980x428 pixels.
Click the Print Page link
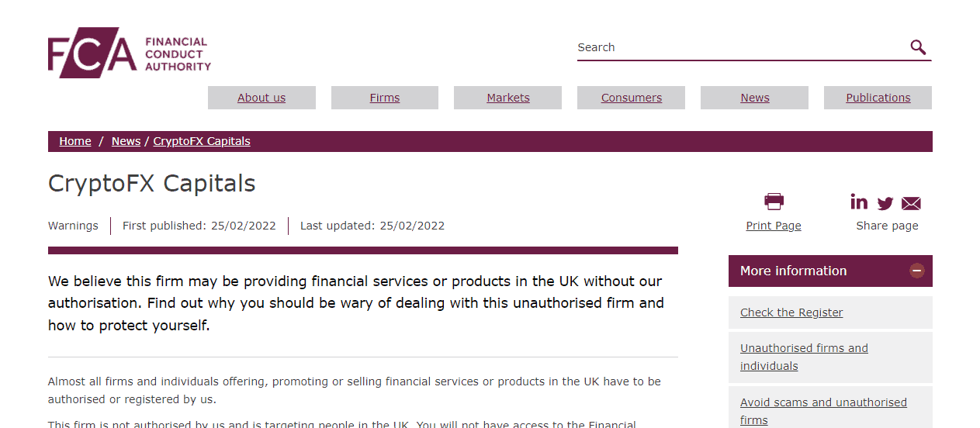[774, 226]
